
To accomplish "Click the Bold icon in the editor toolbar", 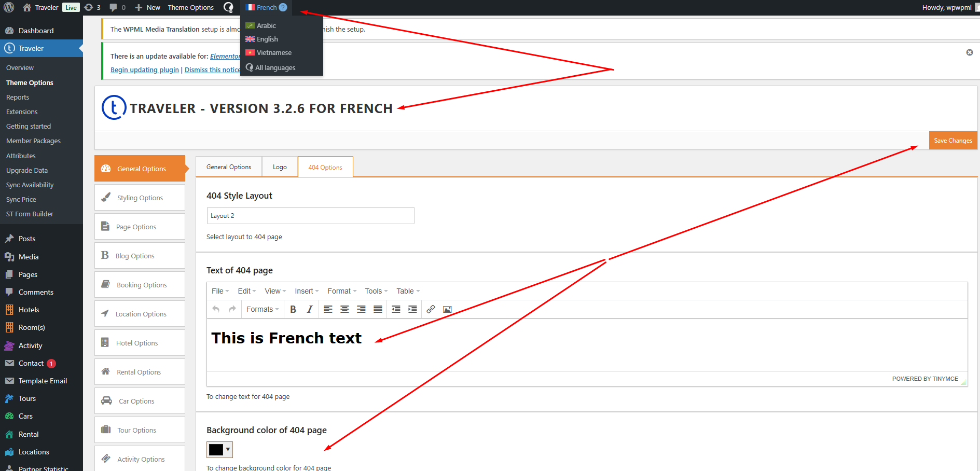I will coord(293,309).
